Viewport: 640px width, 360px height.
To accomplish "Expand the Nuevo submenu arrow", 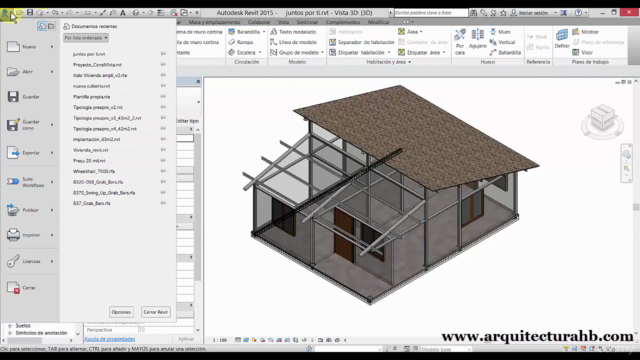I will (x=52, y=47).
